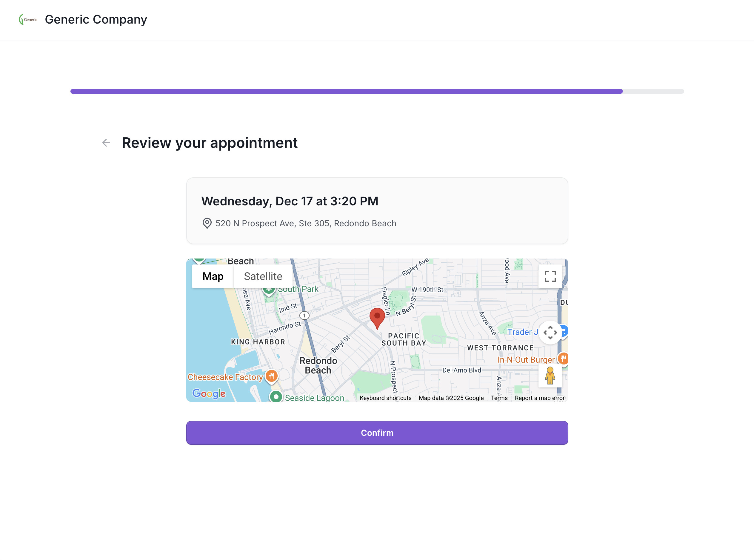The image size is (754, 560).
Task: Click the Cheesecake Factory restaurant icon
Action: tap(271, 376)
